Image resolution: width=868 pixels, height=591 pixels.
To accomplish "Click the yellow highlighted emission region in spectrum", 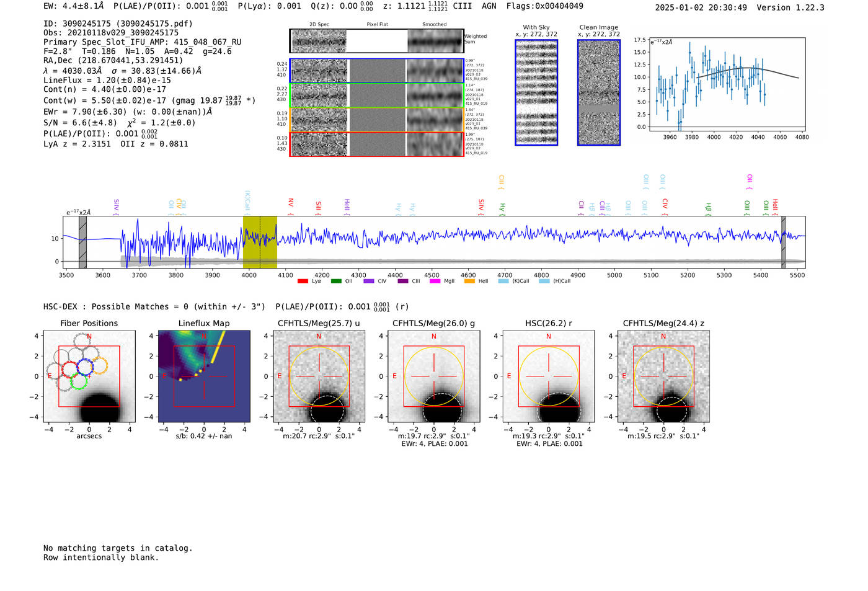I will click(x=260, y=242).
